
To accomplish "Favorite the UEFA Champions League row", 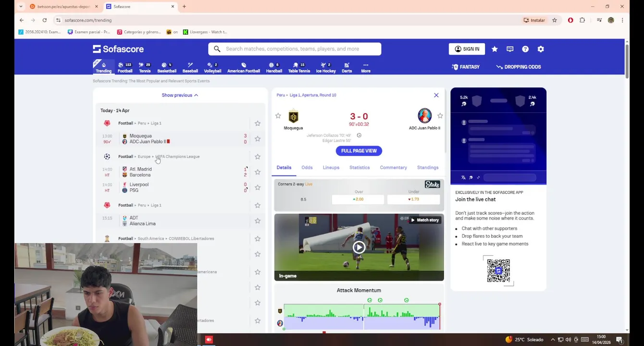I will pyautogui.click(x=258, y=157).
